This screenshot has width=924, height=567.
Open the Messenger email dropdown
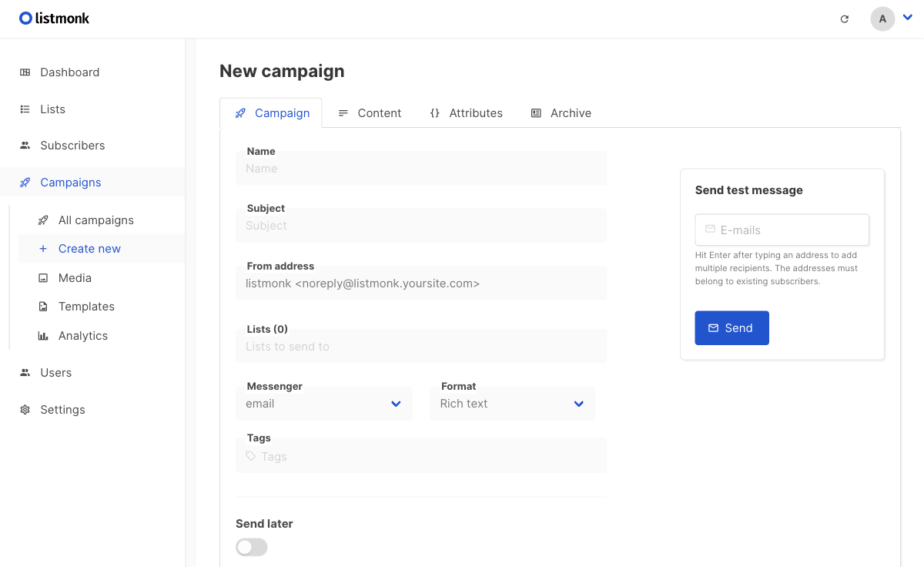324,404
